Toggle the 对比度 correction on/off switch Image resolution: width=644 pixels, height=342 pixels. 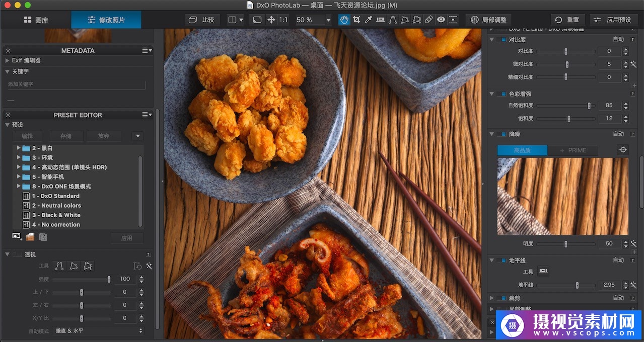pyautogui.click(x=502, y=40)
